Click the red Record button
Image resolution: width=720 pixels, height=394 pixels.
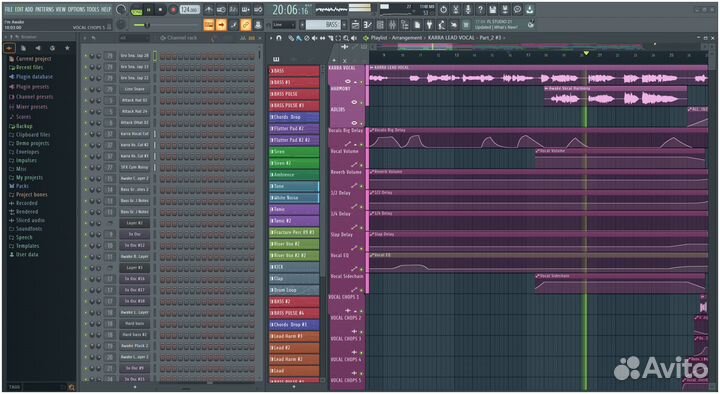173,10
